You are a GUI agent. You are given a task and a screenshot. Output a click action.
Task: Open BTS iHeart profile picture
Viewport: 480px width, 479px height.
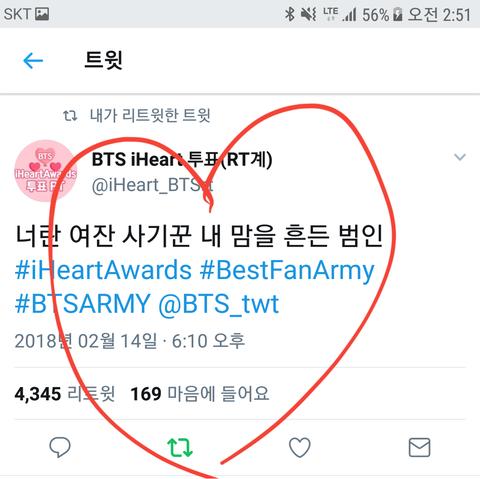coord(46,171)
